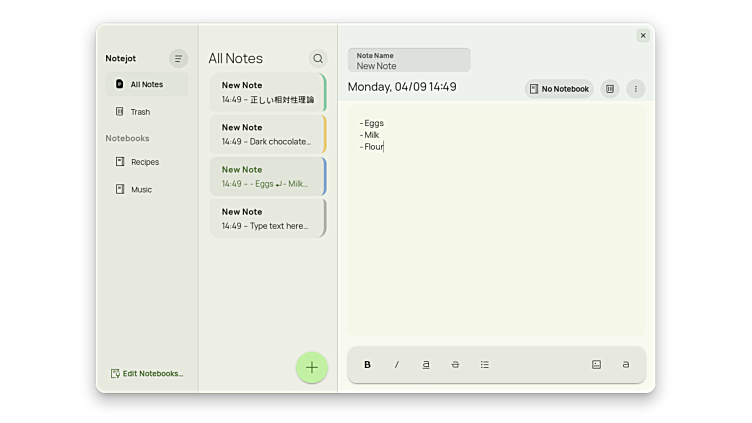
Task: Insert a bulleted list item
Action: pos(485,365)
